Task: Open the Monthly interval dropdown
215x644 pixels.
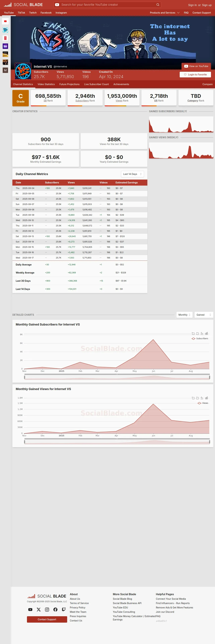Action: point(185,315)
